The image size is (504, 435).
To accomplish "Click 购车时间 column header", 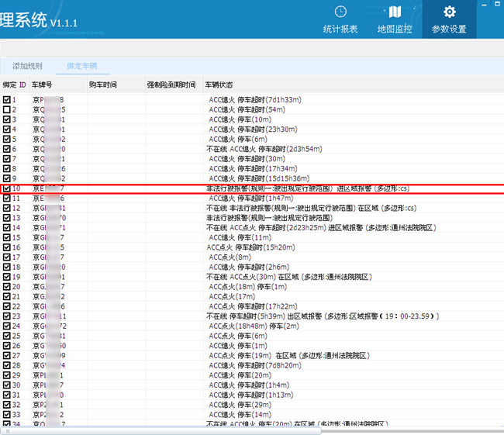I will point(102,84).
